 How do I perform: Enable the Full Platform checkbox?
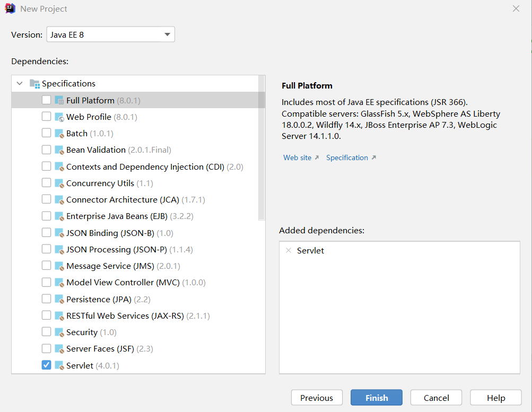pos(47,100)
